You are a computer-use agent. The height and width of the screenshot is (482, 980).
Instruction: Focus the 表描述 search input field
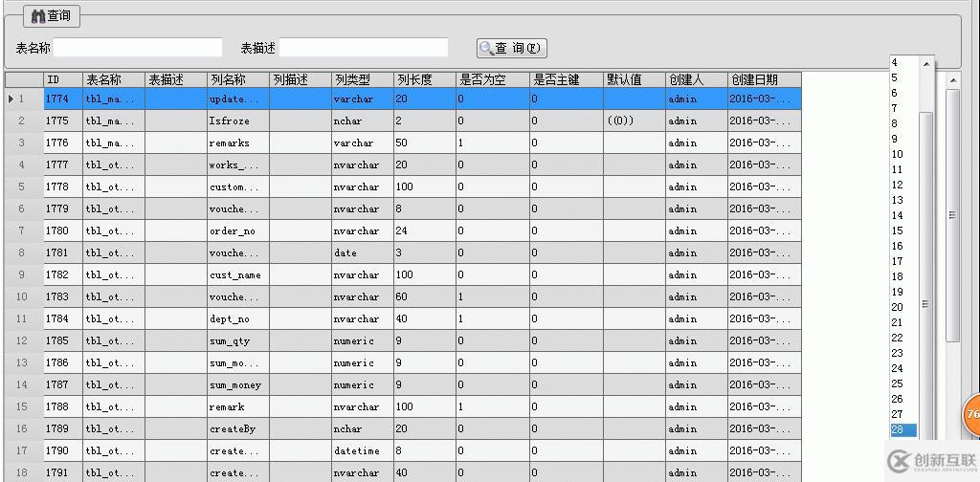pyautogui.click(x=363, y=48)
